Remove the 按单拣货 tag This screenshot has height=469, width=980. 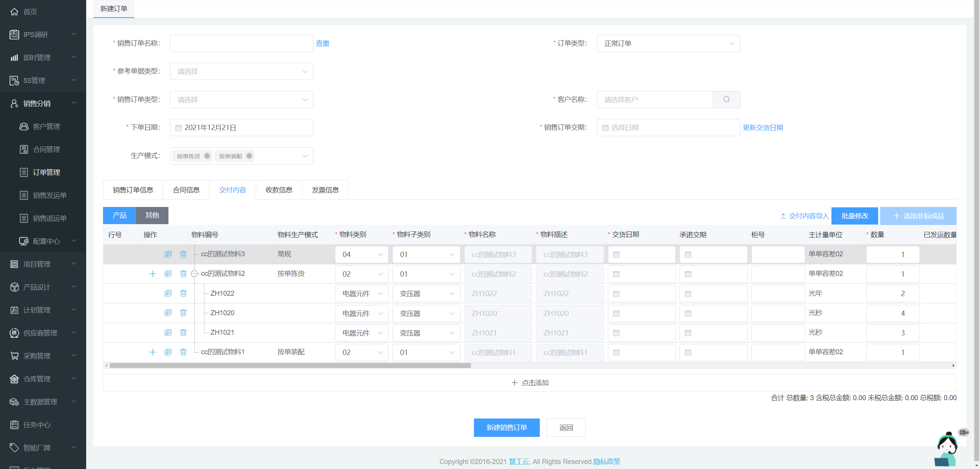click(x=207, y=156)
